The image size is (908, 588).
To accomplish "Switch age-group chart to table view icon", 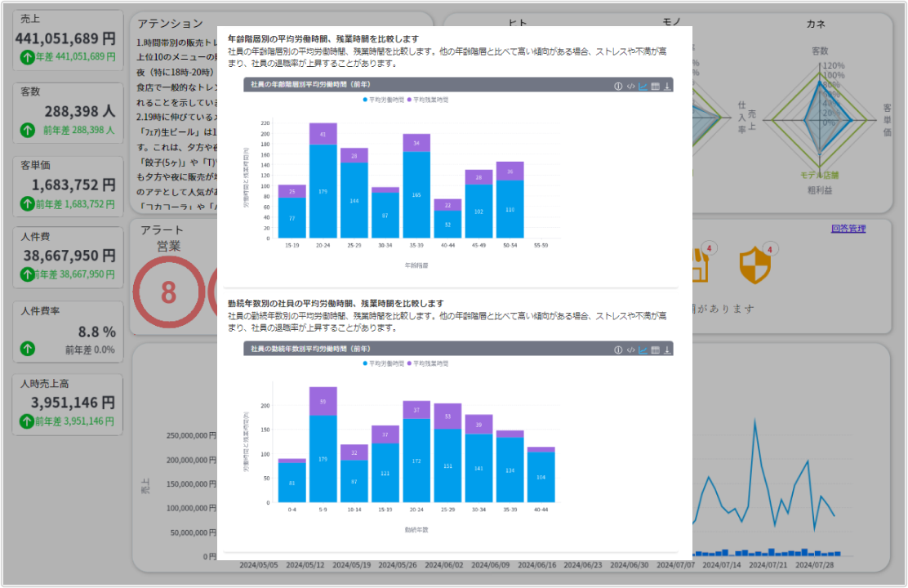I will pos(655,87).
